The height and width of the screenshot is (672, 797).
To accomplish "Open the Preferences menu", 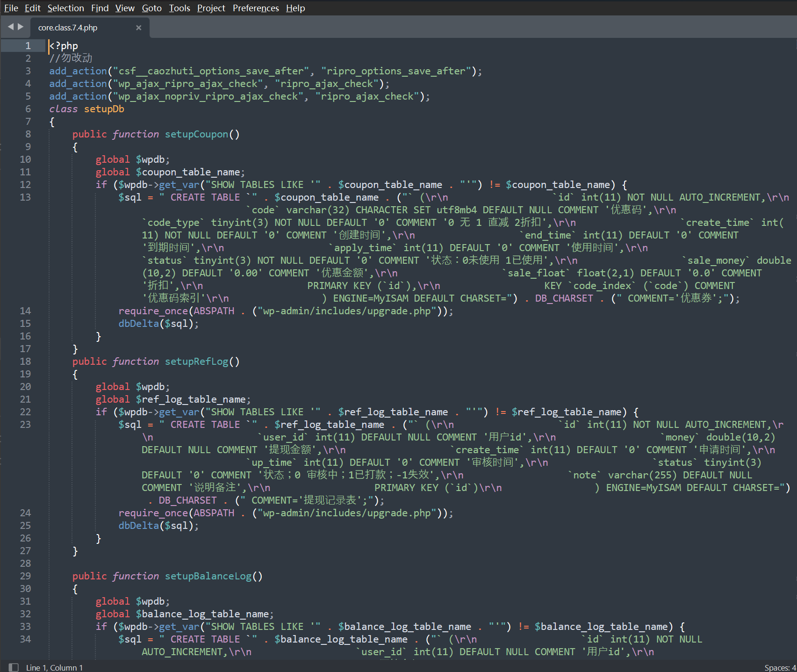I will click(256, 8).
